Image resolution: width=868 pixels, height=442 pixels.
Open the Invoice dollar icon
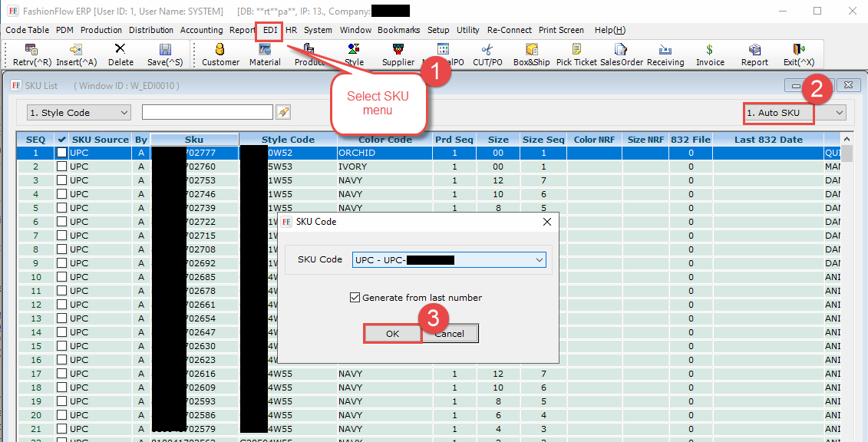(709, 50)
